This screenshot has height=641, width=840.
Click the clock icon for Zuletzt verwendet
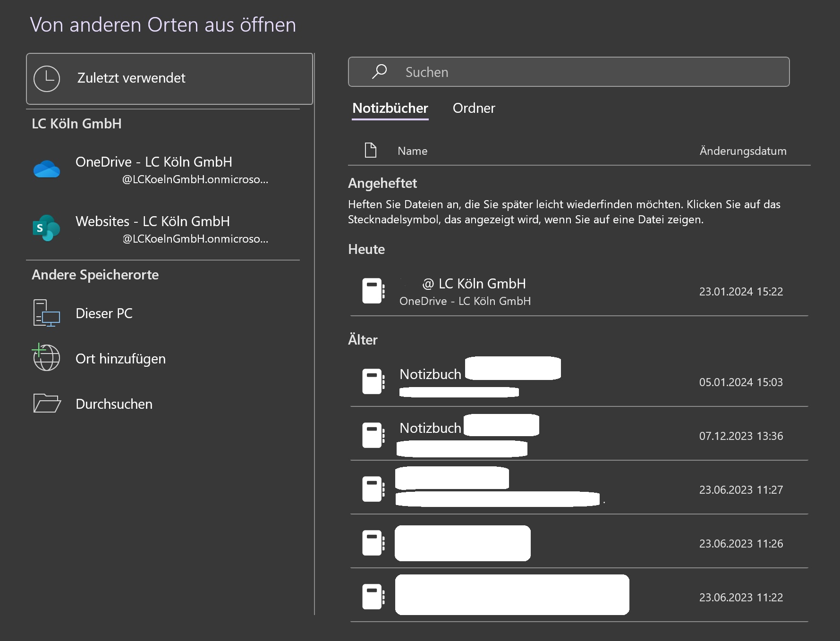point(47,78)
